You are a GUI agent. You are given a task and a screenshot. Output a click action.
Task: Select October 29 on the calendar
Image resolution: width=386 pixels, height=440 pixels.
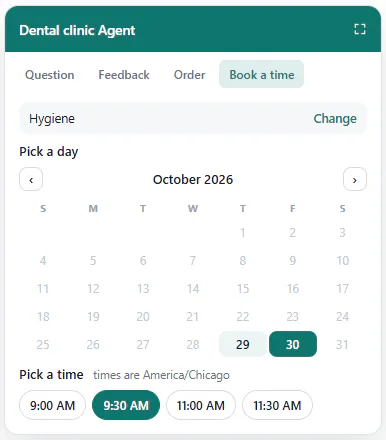(x=243, y=344)
